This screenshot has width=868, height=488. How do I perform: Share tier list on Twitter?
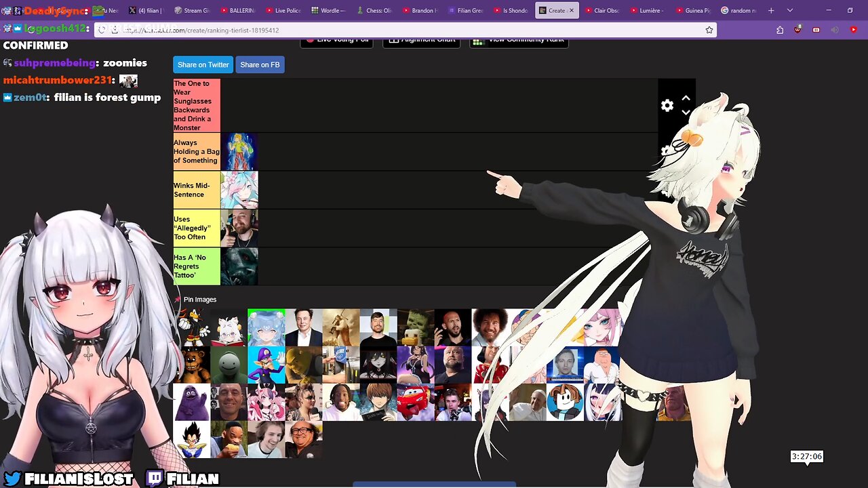coord(203,64)
